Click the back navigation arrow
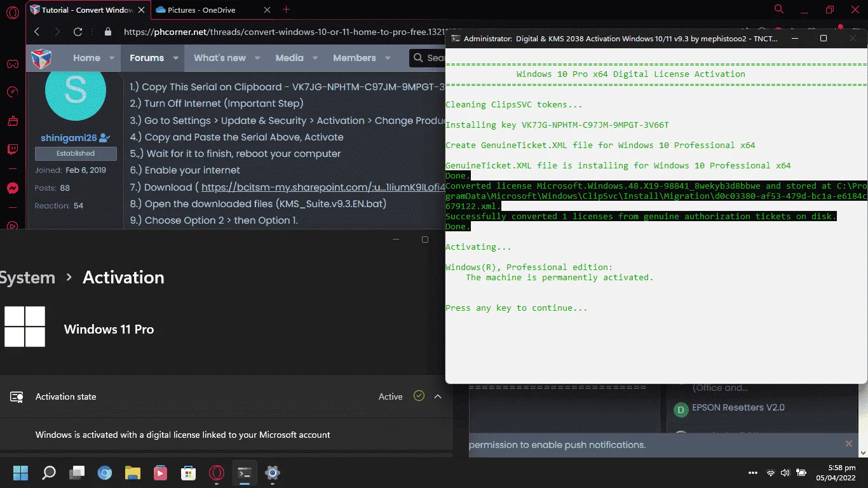Viewport: 868px width, 488px height. [37, 32]
